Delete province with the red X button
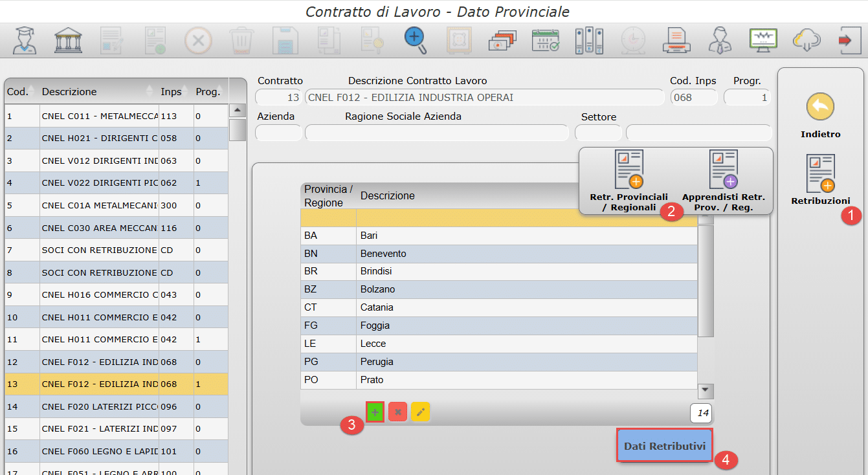 point(398,412)
